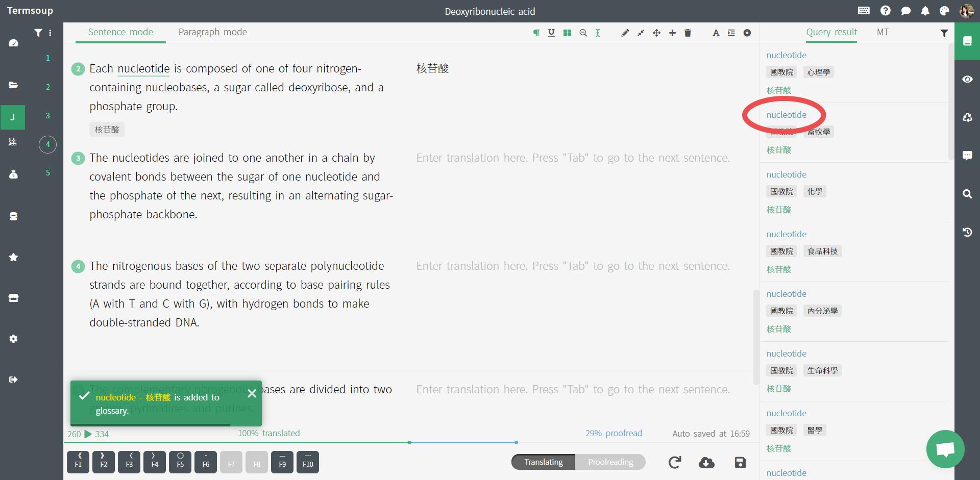This screenshot has width=980, height=480.
Task: Open the favorites star icon in sidebar
Action: click(13, 257)
